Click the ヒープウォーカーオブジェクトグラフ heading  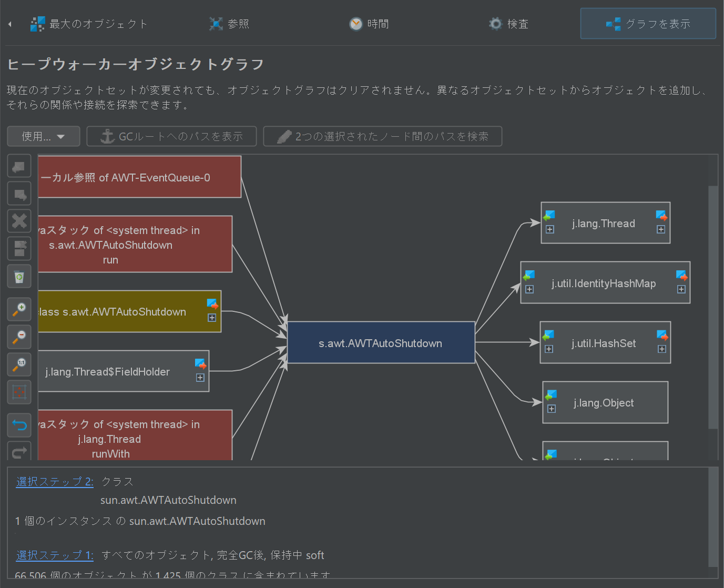pos(136,64)
